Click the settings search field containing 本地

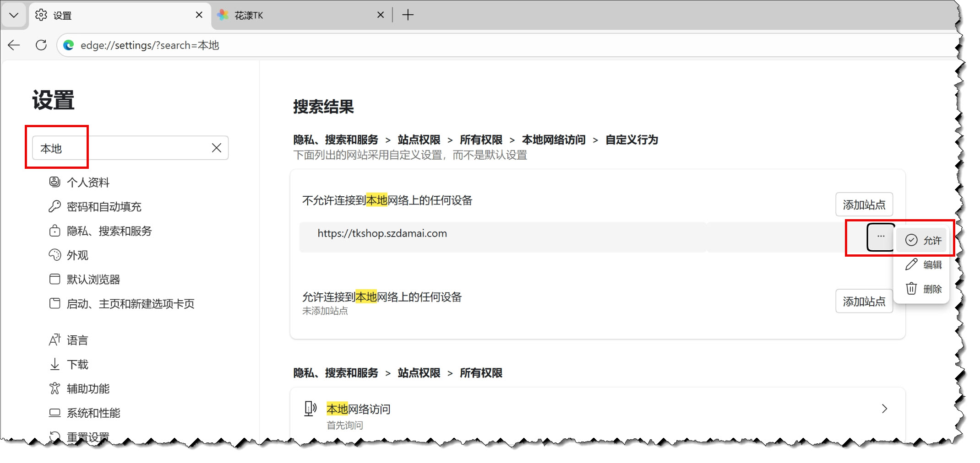pos(119,148)
